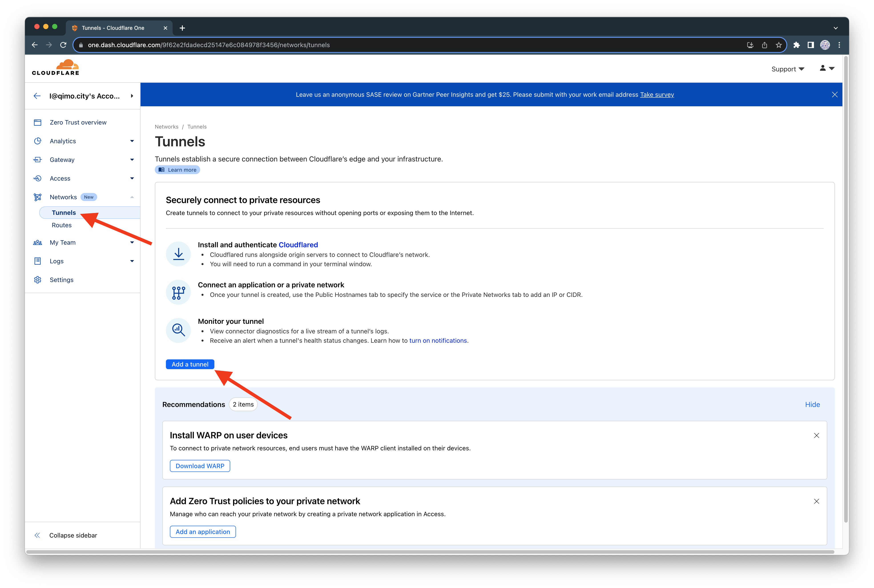Open the user account dropdown
This screenshot has height=588, width=874.
pyautogui.click(x=826, y=68)
